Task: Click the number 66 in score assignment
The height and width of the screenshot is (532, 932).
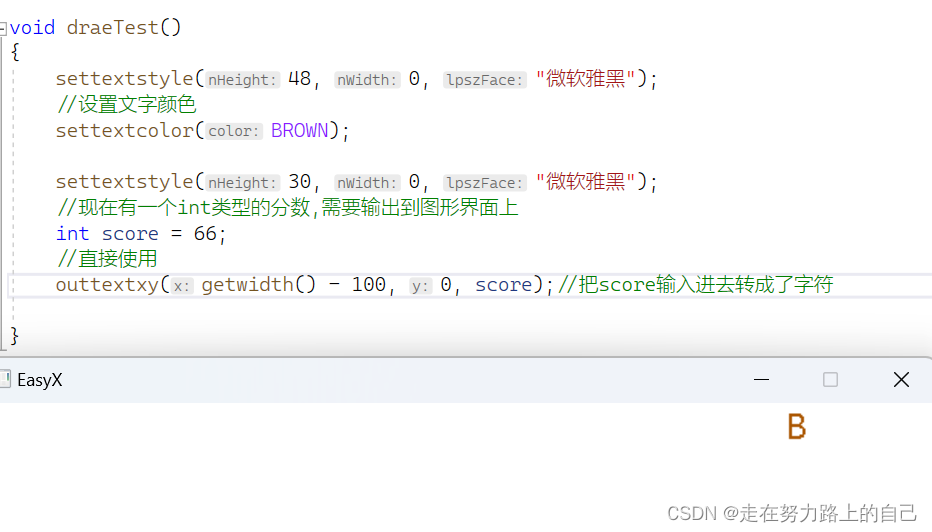Action: point(206,234)
